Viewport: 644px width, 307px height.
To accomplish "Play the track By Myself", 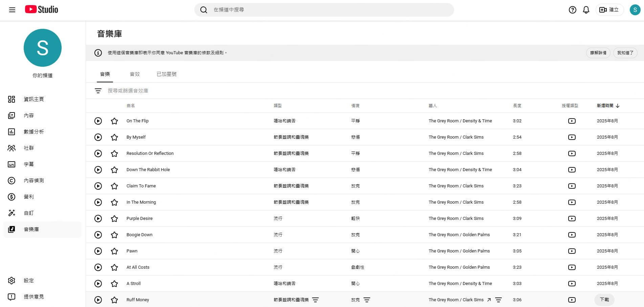I will [98, 137].
